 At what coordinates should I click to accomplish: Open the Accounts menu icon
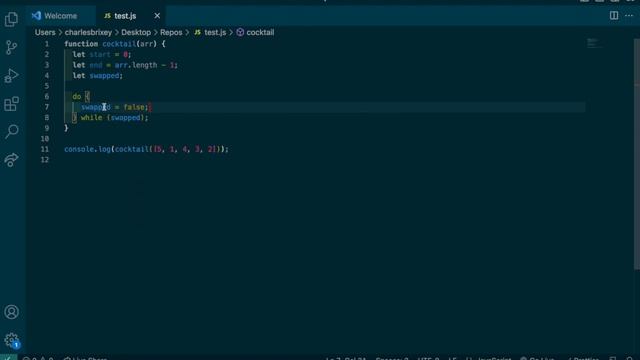point(11,312)
